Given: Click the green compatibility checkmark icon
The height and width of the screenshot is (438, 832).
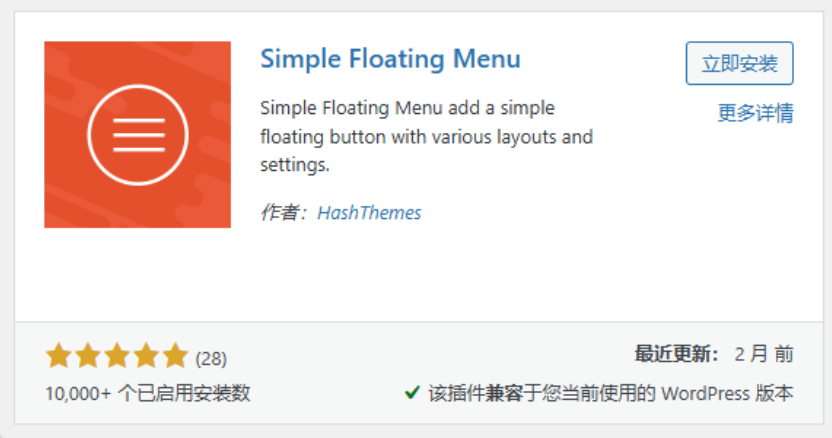Looking at the screenshot, I should [412, 393].
